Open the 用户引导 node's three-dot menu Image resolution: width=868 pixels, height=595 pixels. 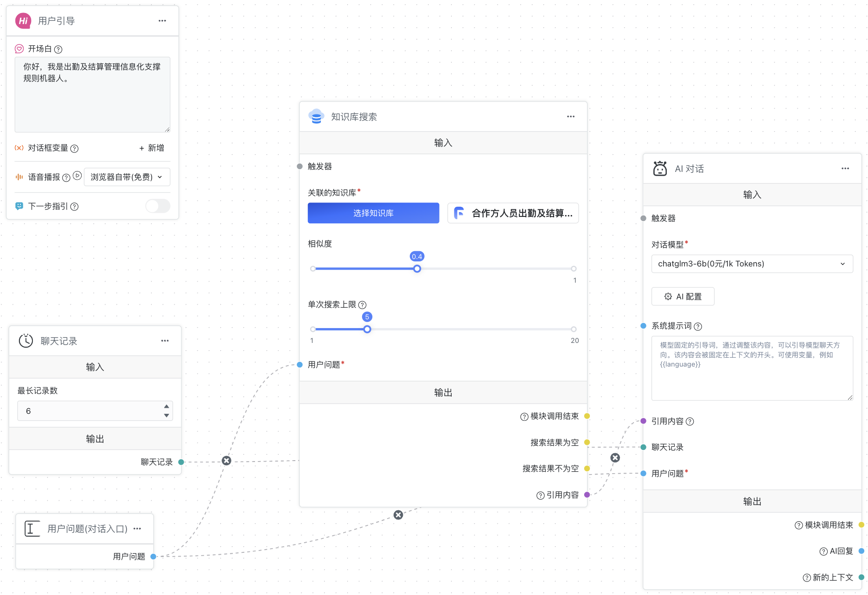click(162, 21)
